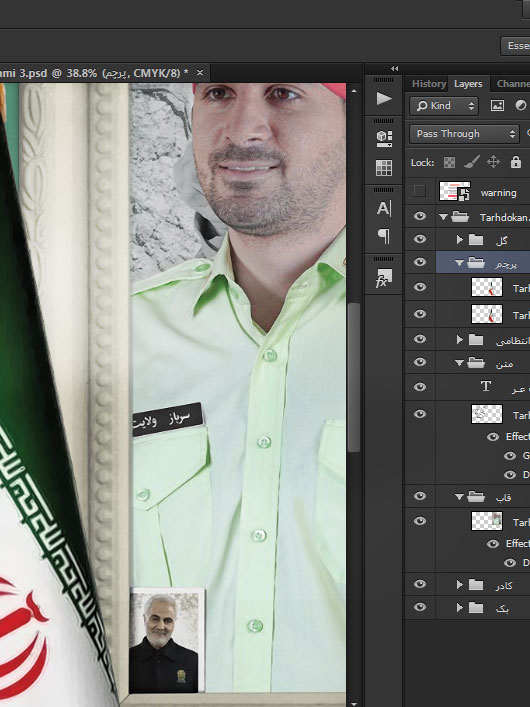
Task: Hide the Tarhdokan group
Action: (x=419, y=216)
